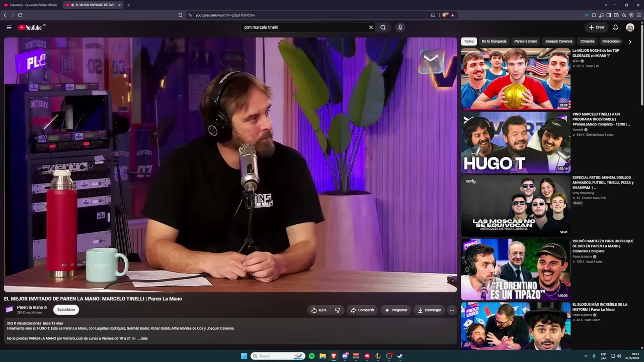
Task: Click the YouTube URL address field
Action: click(x=308, y=15)
